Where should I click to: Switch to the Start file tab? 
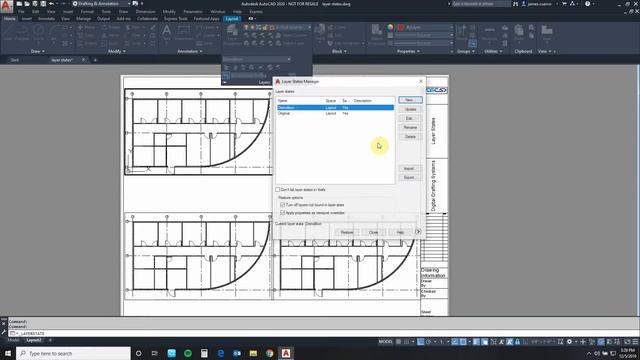pyautogui.click(x=15, y=60)
